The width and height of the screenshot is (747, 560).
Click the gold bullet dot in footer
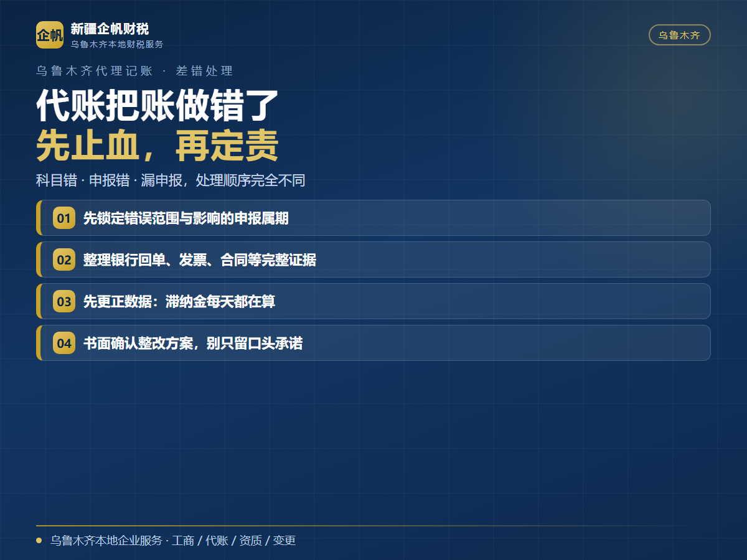(x=39, y=541)
